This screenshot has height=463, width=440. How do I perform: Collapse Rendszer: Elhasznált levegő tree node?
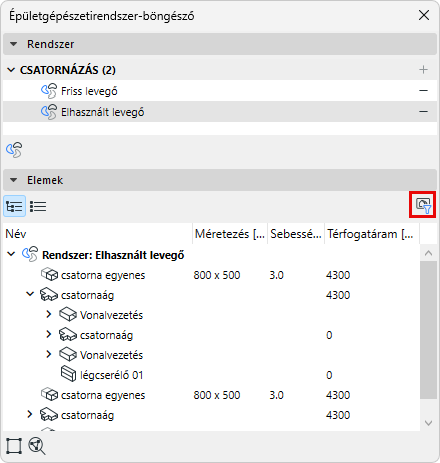pyautogui.click(x=11, y=254)
